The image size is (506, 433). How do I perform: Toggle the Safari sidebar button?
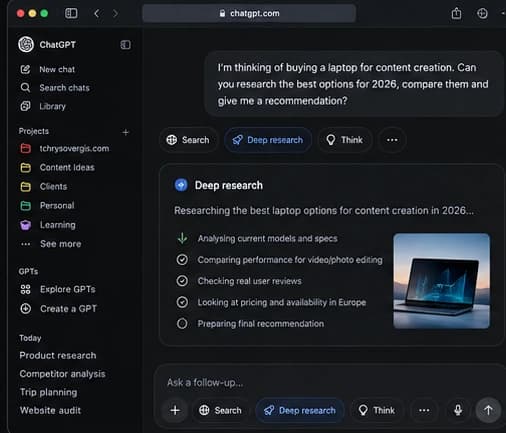click(71, 13)
